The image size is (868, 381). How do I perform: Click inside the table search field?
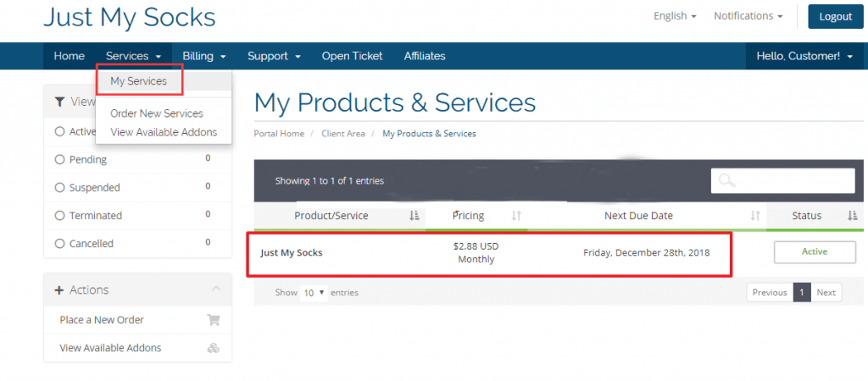[x=782, y=181]
